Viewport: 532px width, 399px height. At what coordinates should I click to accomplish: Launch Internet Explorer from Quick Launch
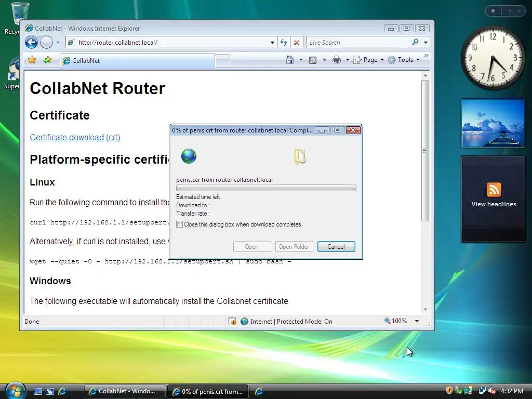point(62,391)
